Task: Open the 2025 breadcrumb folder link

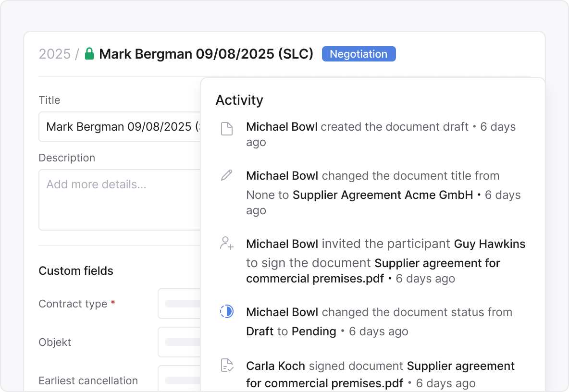Action: point(54,54)
